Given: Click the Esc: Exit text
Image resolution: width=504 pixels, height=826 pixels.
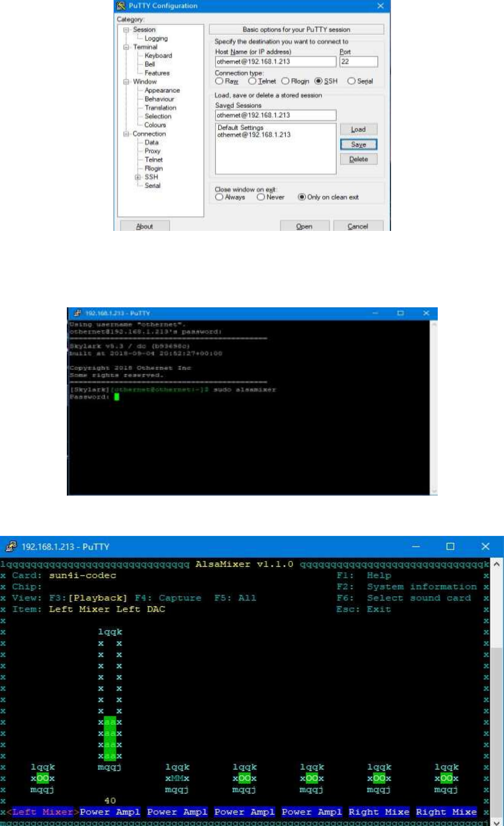Looking at the screenshot, I should (364, 609).
